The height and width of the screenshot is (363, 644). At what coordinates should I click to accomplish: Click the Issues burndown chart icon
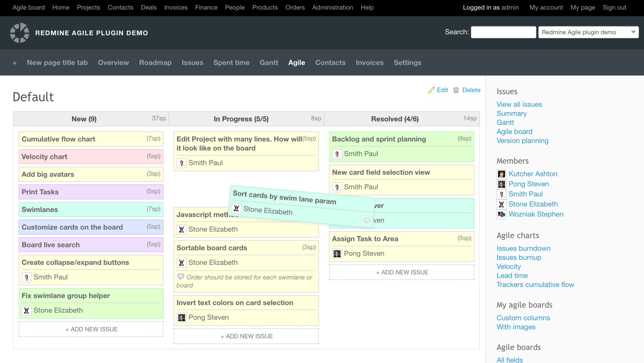(x=523, y=248)
